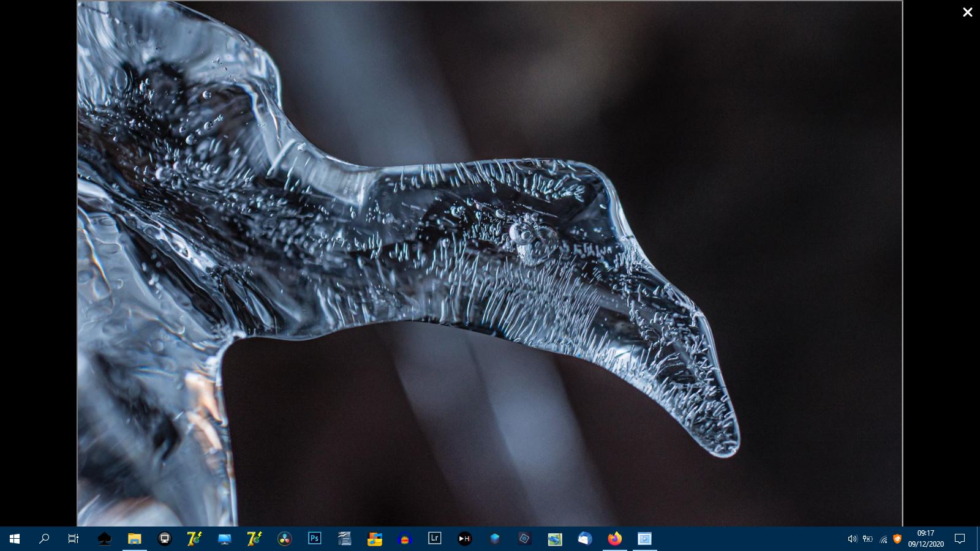Open Wi-Fi network settings in the tray

click(883, 539)
